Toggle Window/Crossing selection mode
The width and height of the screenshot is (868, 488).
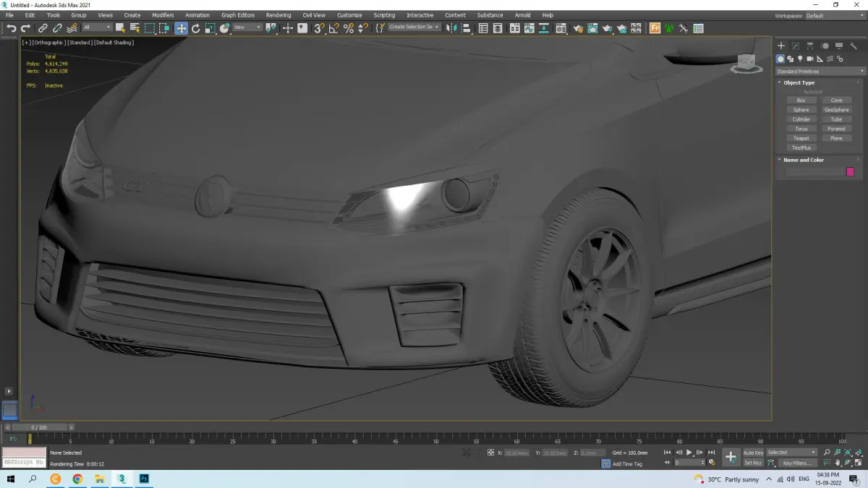pyautogui.click(x=164, y=28)
